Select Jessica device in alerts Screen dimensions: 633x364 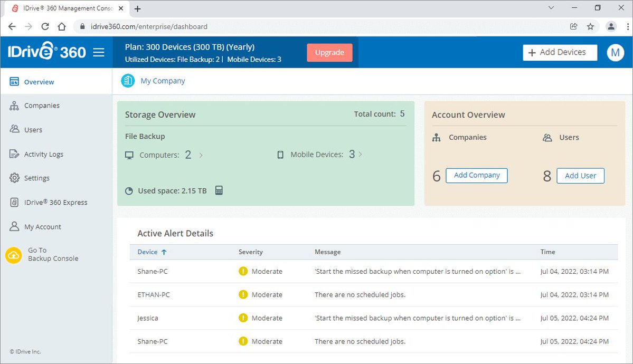pyautogui.click(x=147, y=319)
